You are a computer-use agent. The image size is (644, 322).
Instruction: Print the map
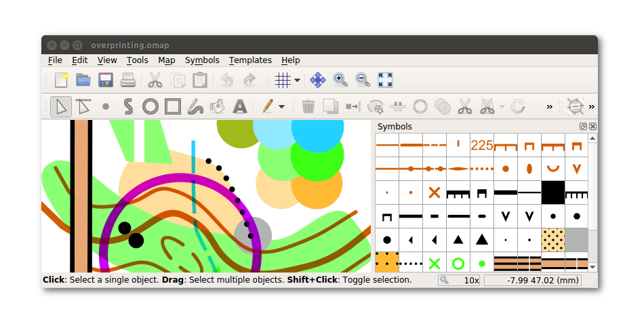pos(127,80)
